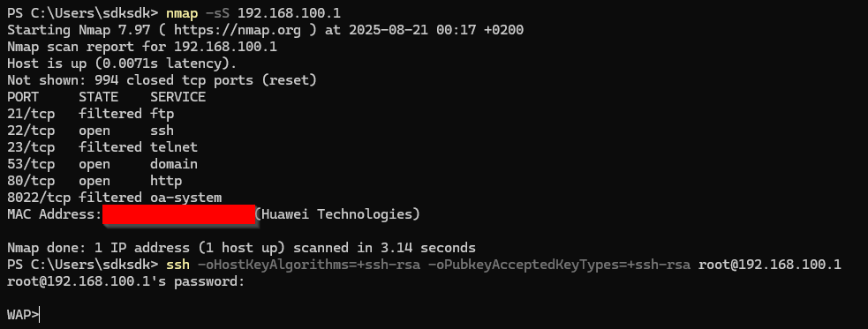Click the Nmap done summary line
The image size is (868, 329).
point(241,247)
